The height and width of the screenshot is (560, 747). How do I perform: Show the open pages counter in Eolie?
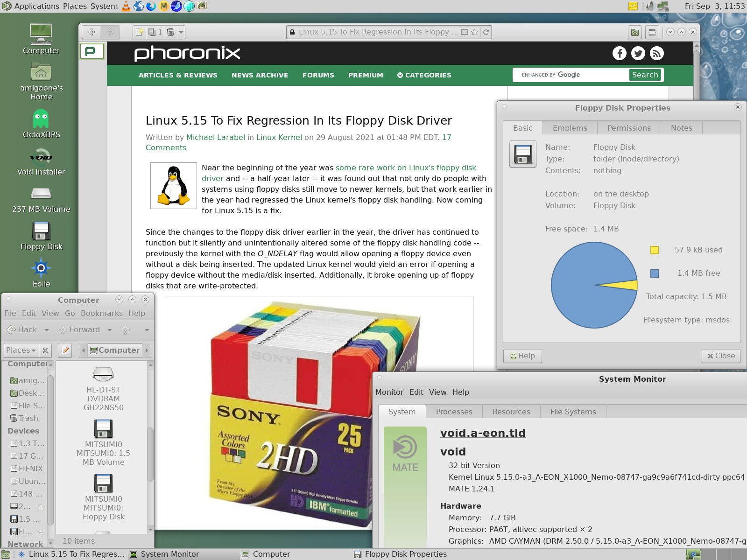(x=155, y=32)
